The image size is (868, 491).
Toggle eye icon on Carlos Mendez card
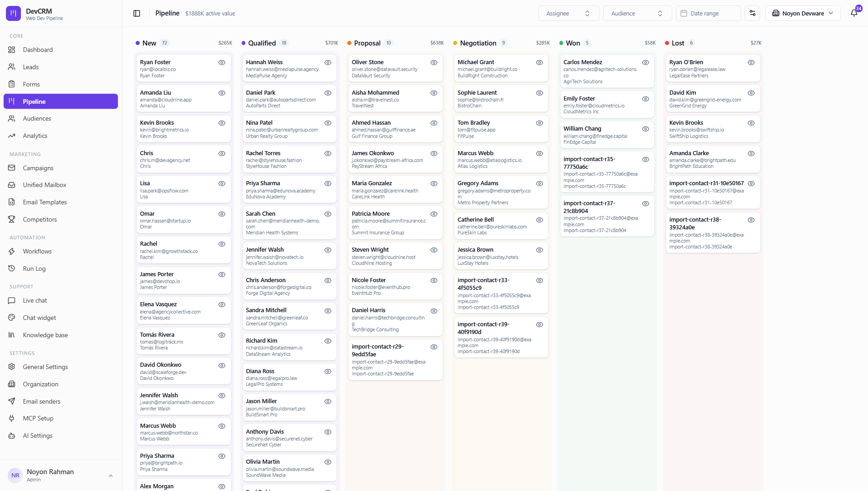tap(645, 62)
